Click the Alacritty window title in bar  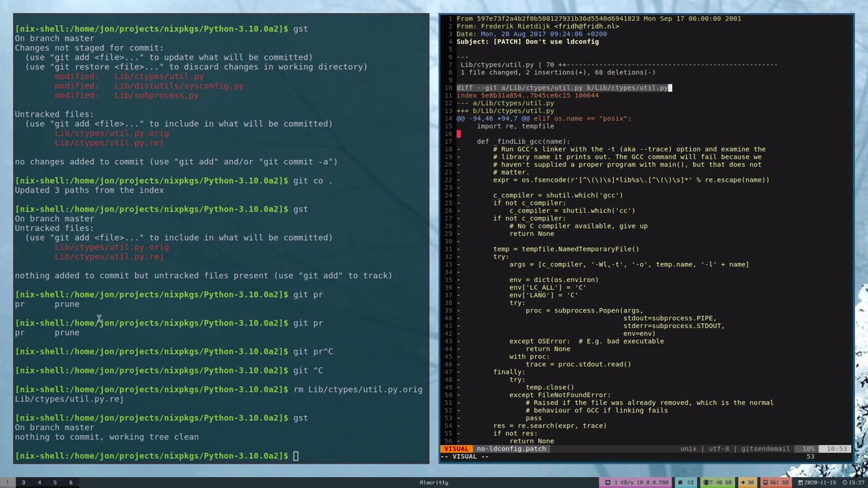434,483
